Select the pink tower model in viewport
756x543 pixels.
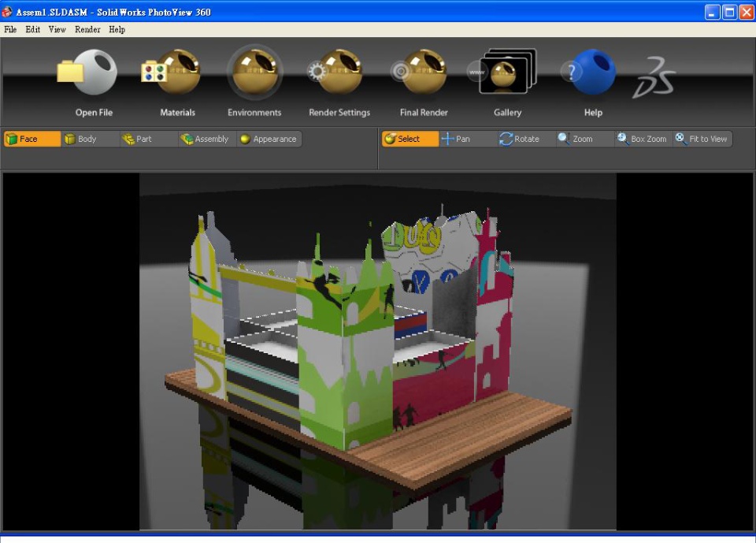[x=493, y=309]
